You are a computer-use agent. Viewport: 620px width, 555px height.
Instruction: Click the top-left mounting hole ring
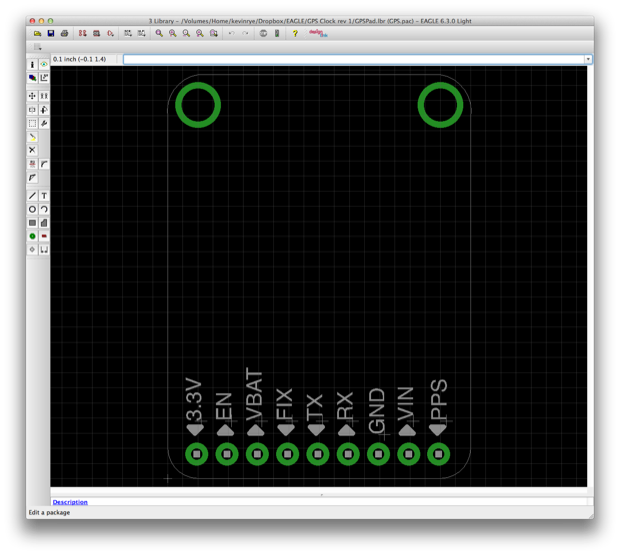[198, 105]
